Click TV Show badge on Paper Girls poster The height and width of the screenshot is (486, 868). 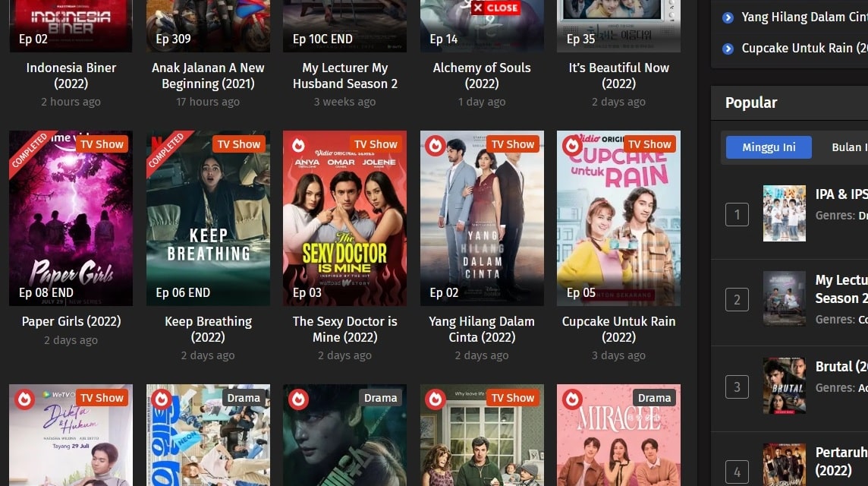point(102,144)
